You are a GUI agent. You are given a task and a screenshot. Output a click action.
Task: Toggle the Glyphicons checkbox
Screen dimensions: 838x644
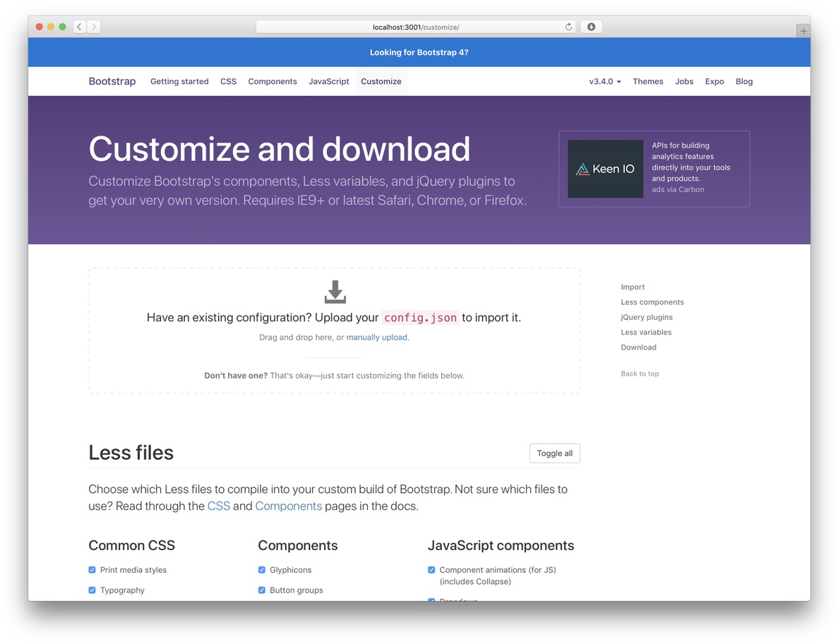pos(262,570)
